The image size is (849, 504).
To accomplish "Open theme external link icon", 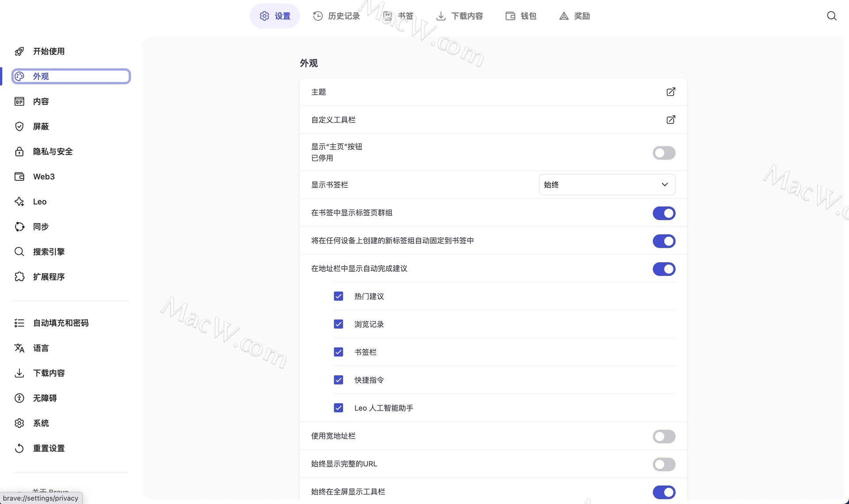I will pos(671,92).
